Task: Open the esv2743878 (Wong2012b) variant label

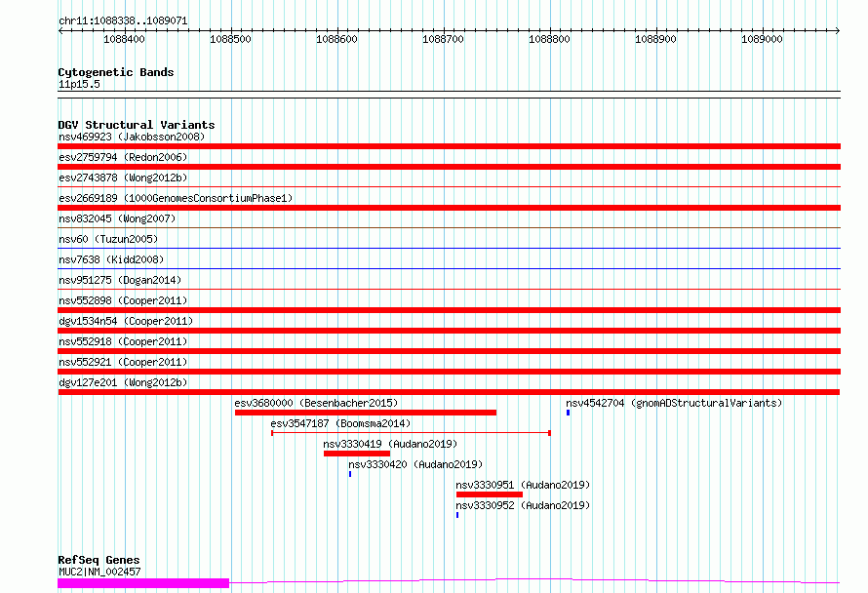Action: point(123,178)
